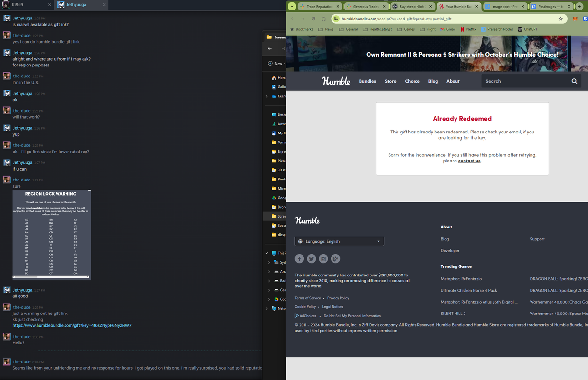Screen dimensions: 588x380
Task: Click the site information icon in the address bar
Action: [336, 19]
